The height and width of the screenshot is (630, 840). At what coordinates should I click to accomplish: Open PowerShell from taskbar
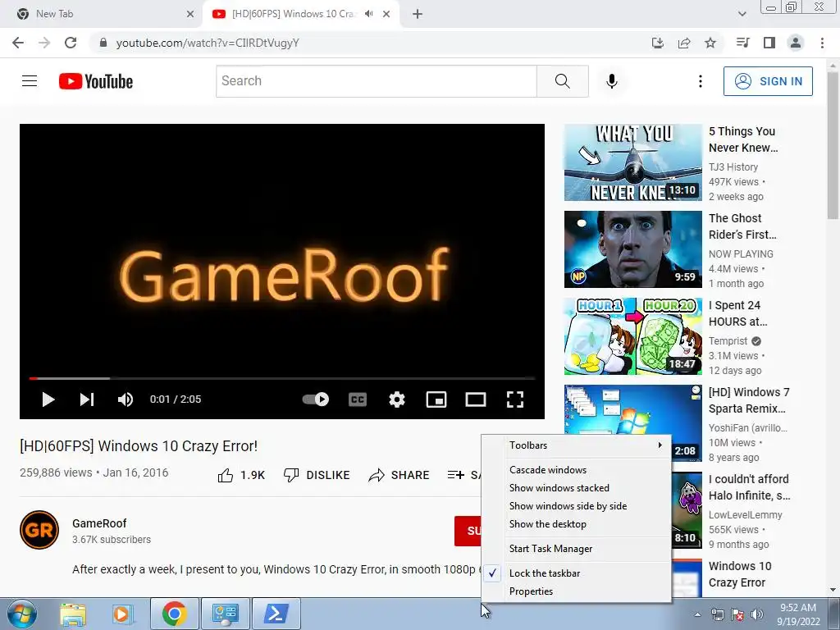[276, 614]
